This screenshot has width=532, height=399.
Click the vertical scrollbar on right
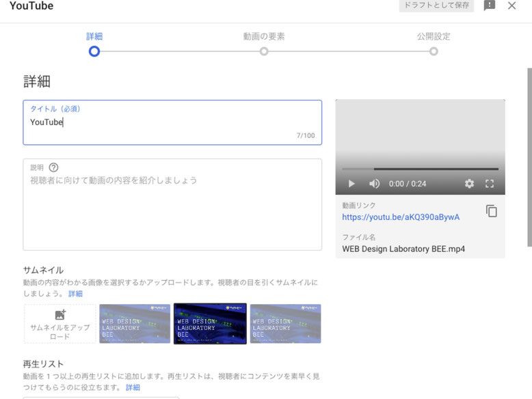pyautogui.click(x=529, y=157)
